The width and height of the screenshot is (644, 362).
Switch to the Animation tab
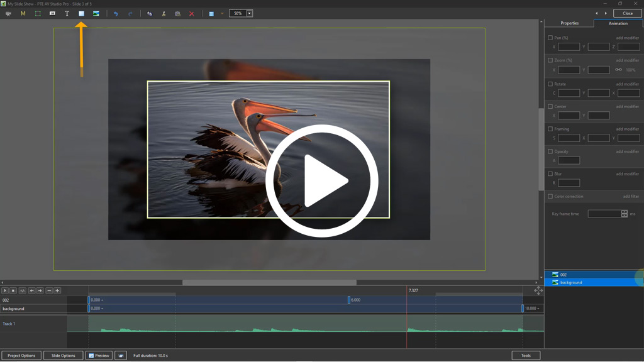(618, 23)
